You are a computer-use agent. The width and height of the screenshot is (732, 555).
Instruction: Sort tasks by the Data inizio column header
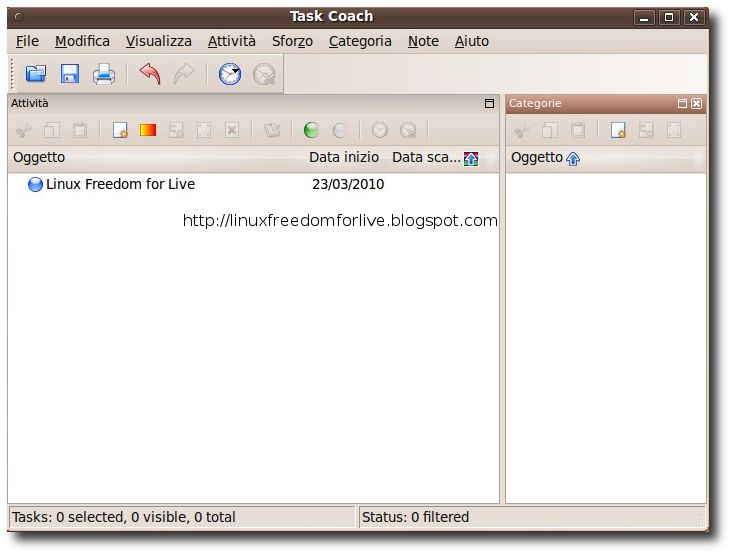(344, 157)
